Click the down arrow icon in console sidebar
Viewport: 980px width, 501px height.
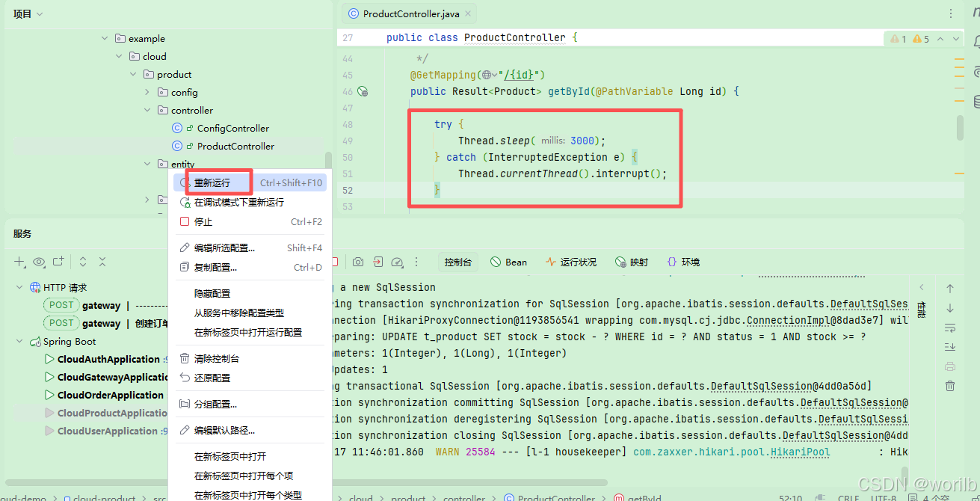(950, 308)
